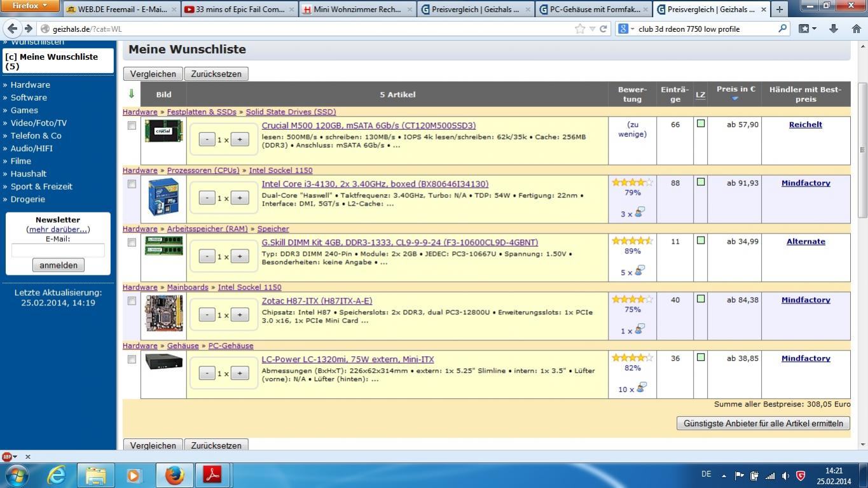The image size is (868, 488).
Task: Click the volume speaker icon in tray
Action: point(785,475)
